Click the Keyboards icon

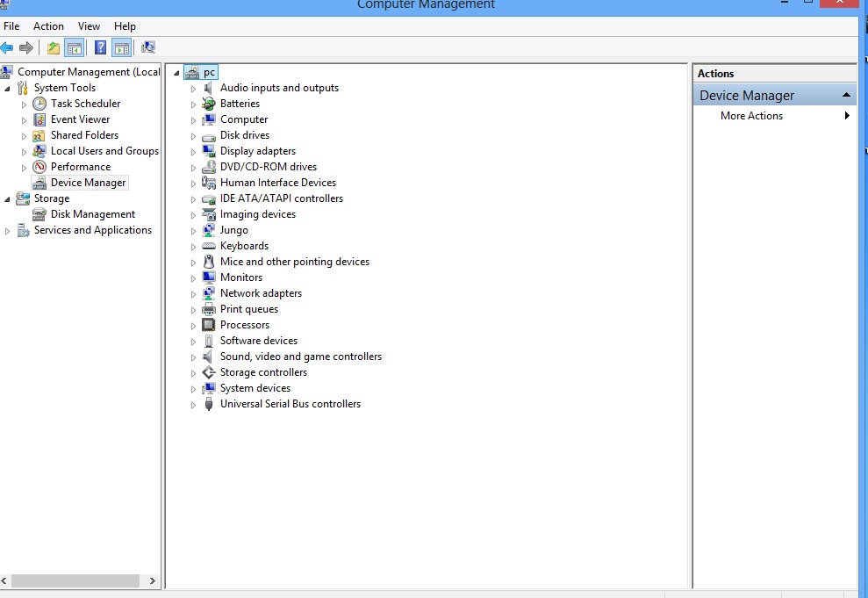pos(209,246)
